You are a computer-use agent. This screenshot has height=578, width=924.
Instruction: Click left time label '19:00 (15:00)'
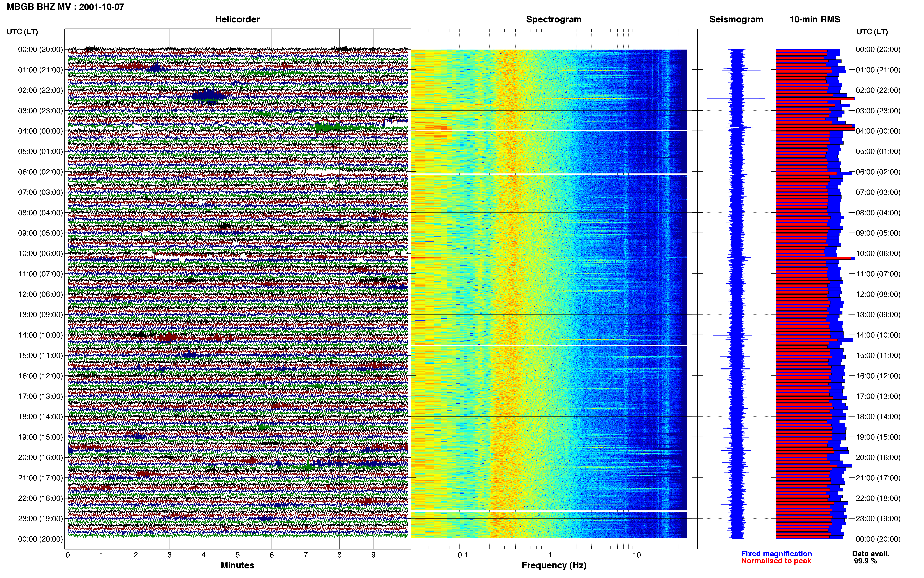point(41,437)
